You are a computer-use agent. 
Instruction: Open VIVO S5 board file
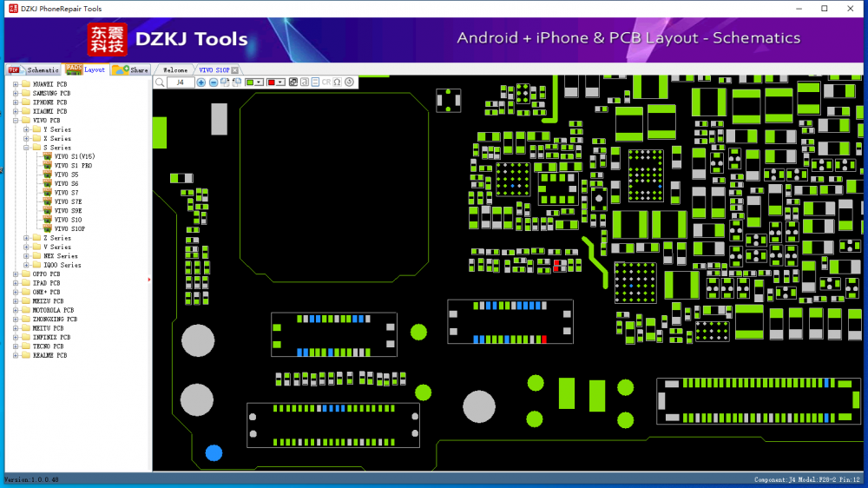tap(67, 175)
